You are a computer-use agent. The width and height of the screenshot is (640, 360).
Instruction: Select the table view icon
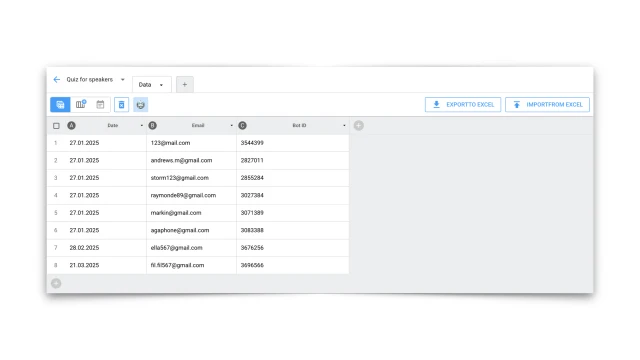[x=60, y=105]
